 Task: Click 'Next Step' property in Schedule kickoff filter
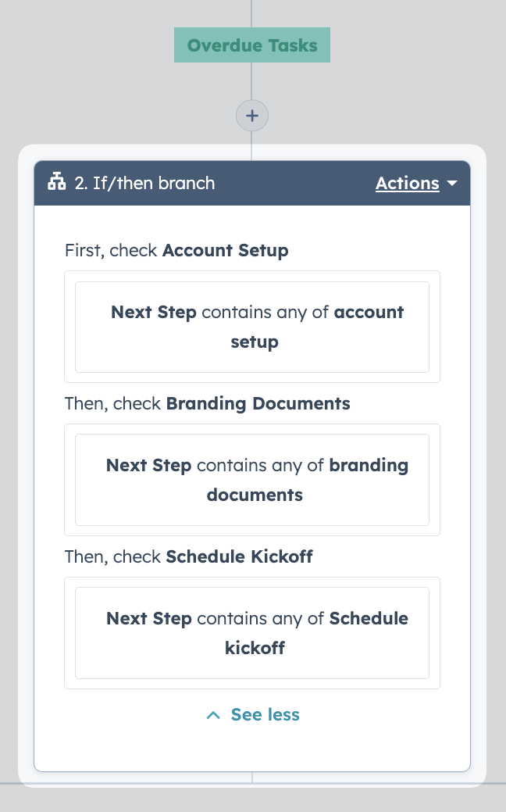[x=149, y=618]
